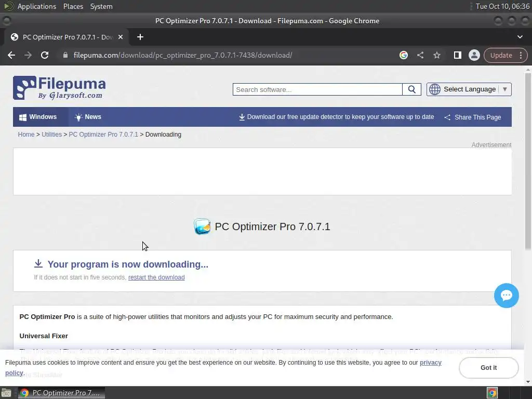Go back with the browser back arrow
Screen dimensions: 532x399
point(11,55)
